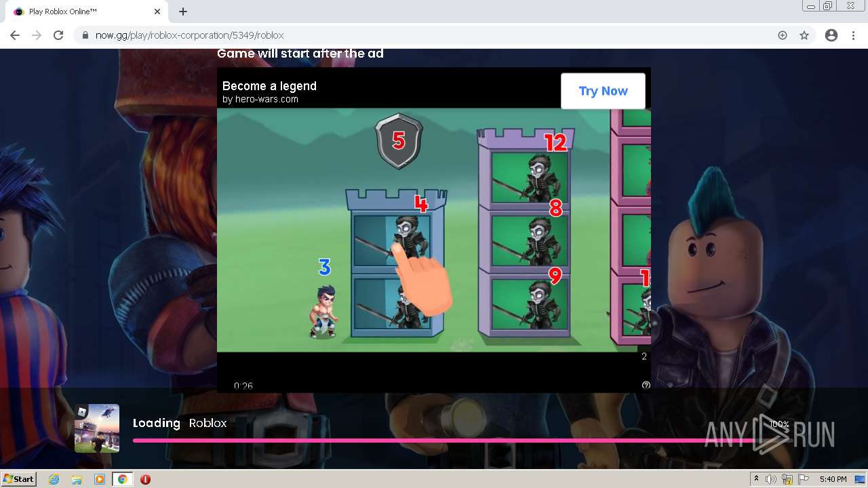Restore down the Chrome window
The width and height of the screenshot is (868, 488).
[828, 6]
